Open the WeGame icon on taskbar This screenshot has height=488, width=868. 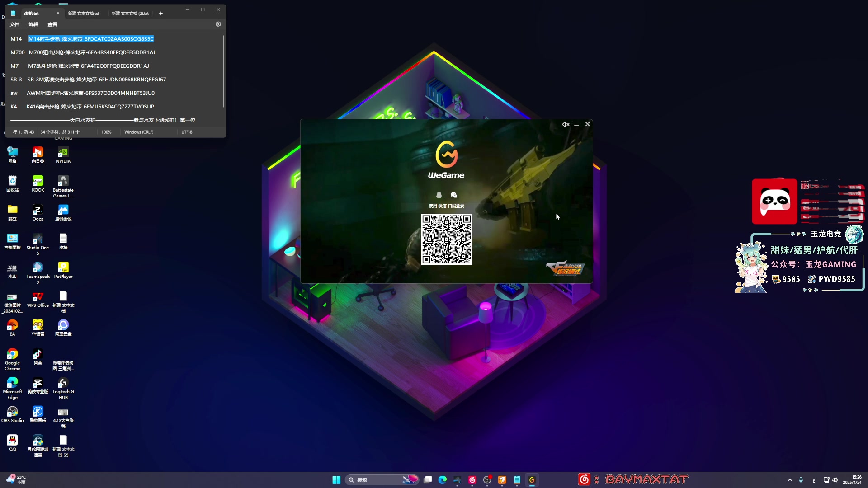[532, 480]
